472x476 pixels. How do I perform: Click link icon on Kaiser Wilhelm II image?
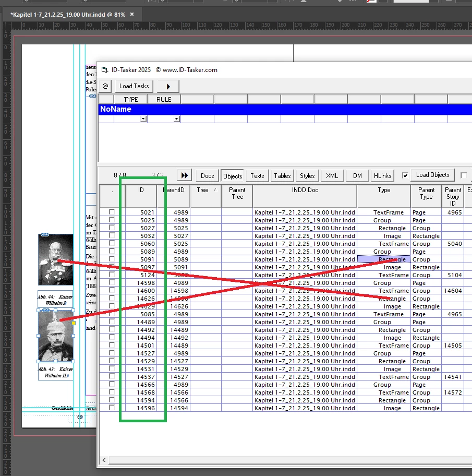[46, 310]
